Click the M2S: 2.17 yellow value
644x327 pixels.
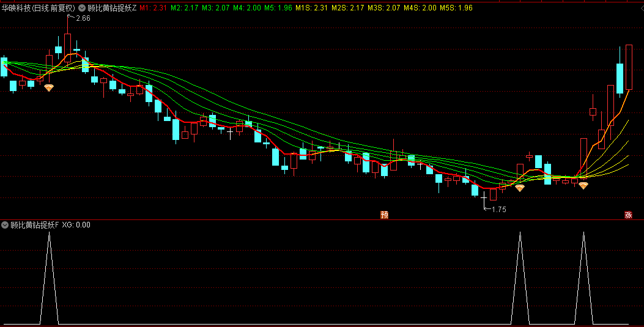pyautogui.click(x=348, y=8)
